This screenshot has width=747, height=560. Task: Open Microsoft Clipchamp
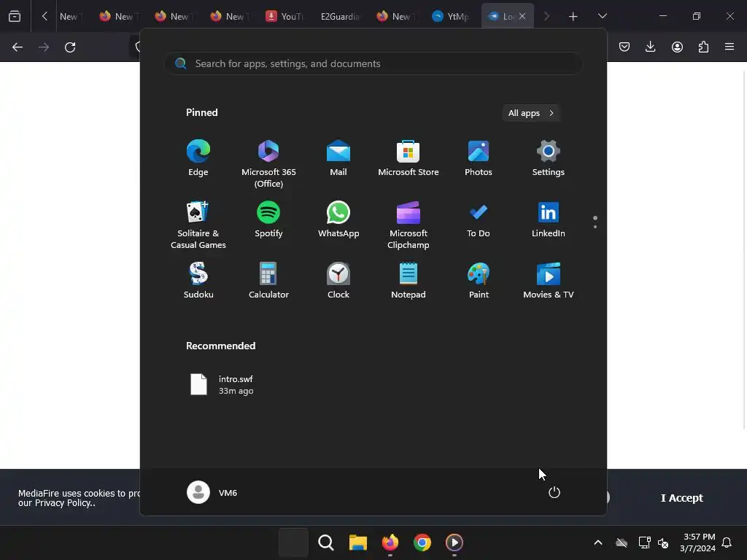coord(409,225)
